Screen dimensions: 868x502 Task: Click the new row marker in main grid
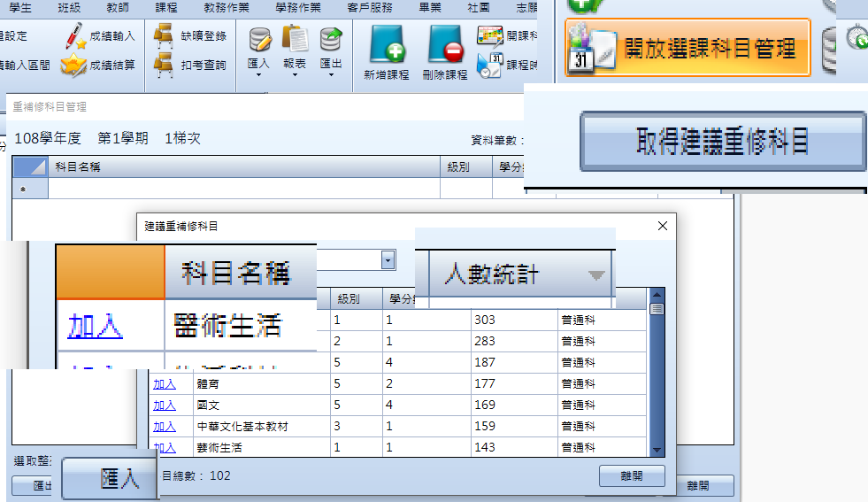[x=30, y=189]
